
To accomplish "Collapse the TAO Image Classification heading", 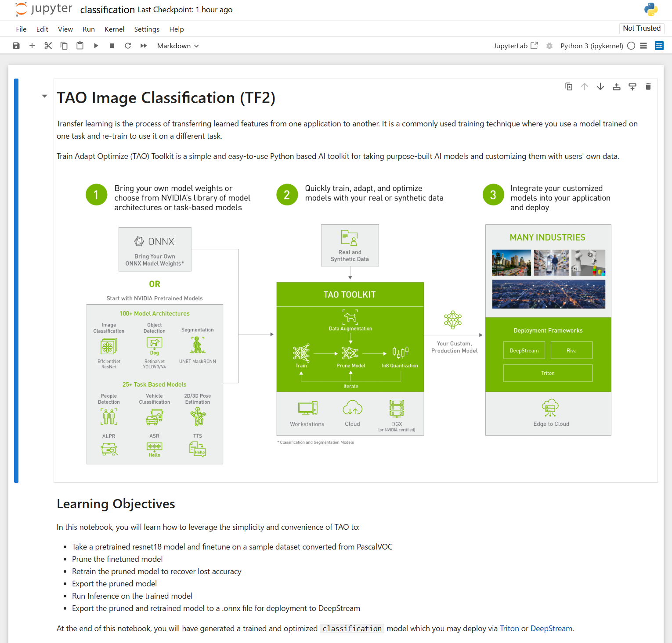I will pyautogui.click(x=44, y=96).
